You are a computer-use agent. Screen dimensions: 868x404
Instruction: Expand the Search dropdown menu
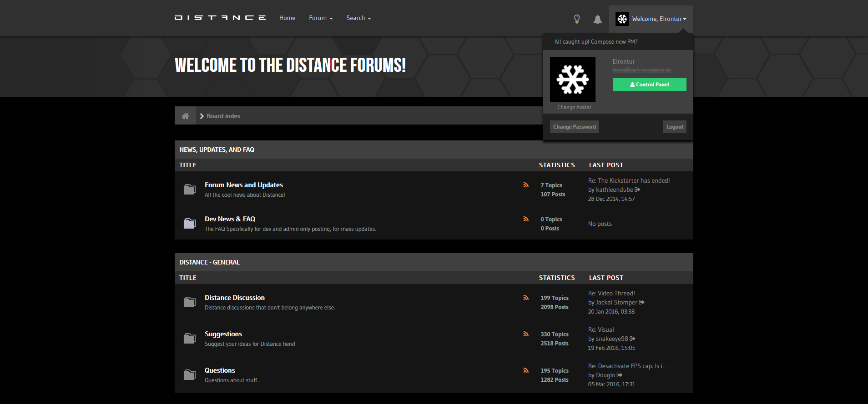click(x=358, y=18)
